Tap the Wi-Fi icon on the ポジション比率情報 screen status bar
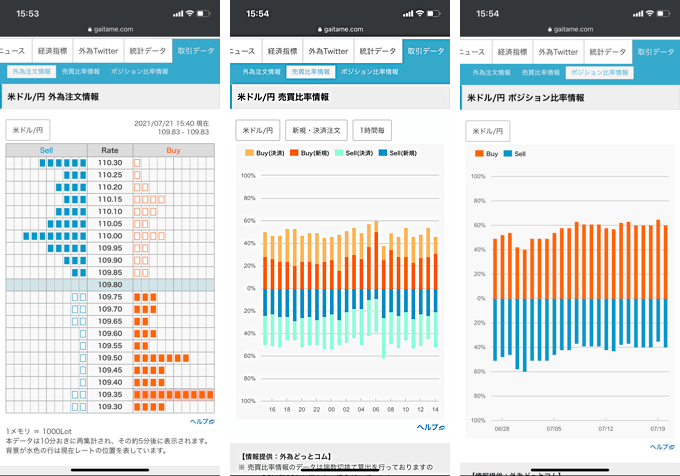The height and width of the screenshot is (476, 680). [x=649, y=13]
